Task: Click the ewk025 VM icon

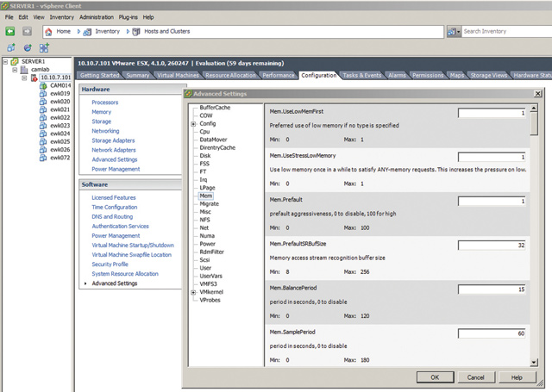Action: tap(43, 141)
